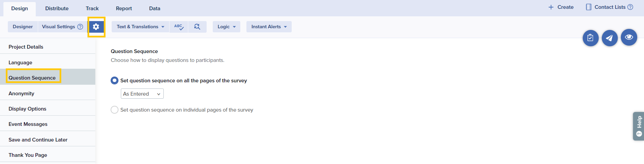This screenshot has height=164, width=644.
Task: Expand the Text & Translations dropdown
Action: click(140, 27)
